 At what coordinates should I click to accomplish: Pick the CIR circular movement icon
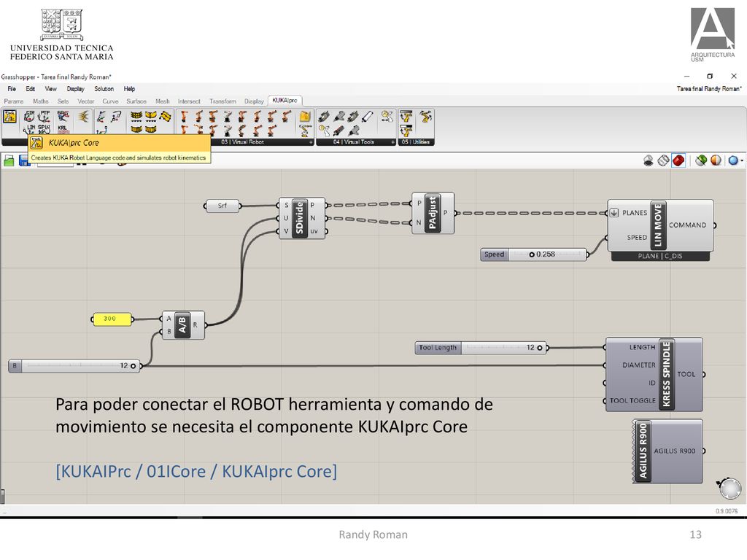pyautogui.click(x=29, y=116)
